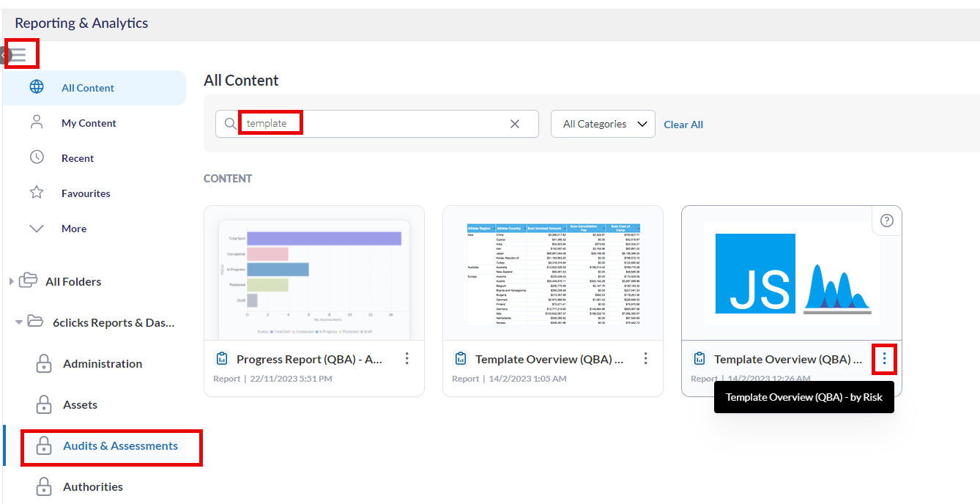
Task: Click the search input containing 'template'
Action: pos(271,122)
